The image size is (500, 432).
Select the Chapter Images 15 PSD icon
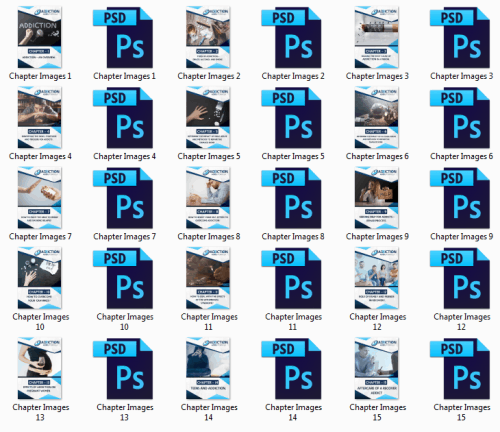(x=460, y=369)
